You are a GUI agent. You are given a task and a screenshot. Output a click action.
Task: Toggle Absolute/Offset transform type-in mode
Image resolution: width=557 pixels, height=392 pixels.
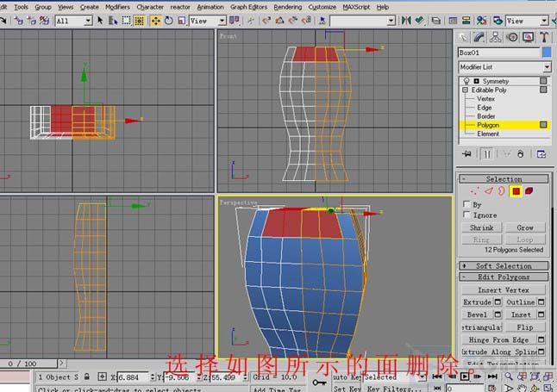coord(103,376)
